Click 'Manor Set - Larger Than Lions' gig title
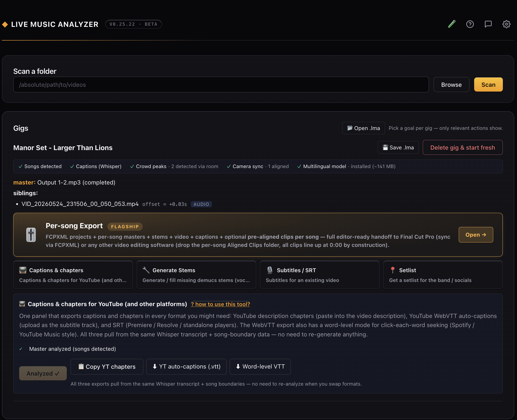Viewport: 517px width, 420px height. (x=63, y=148)
